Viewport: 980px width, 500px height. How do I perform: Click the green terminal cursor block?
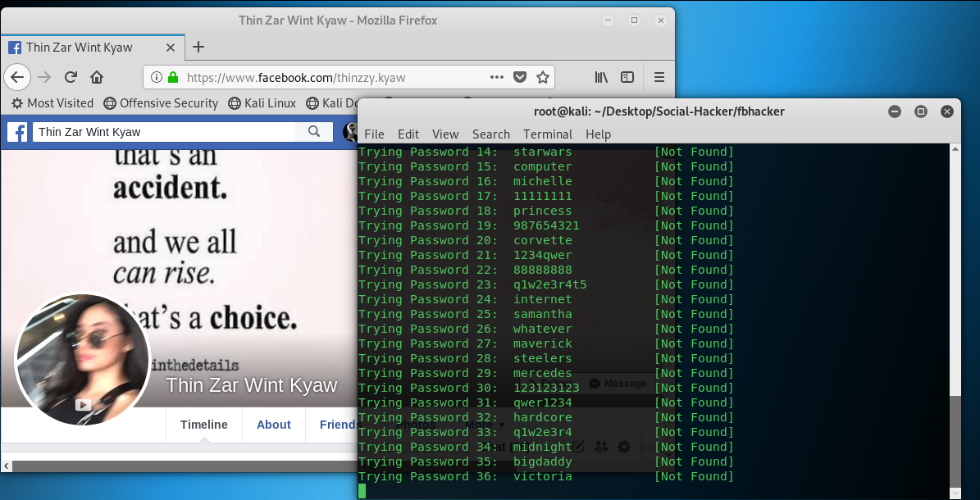point(362,491)
